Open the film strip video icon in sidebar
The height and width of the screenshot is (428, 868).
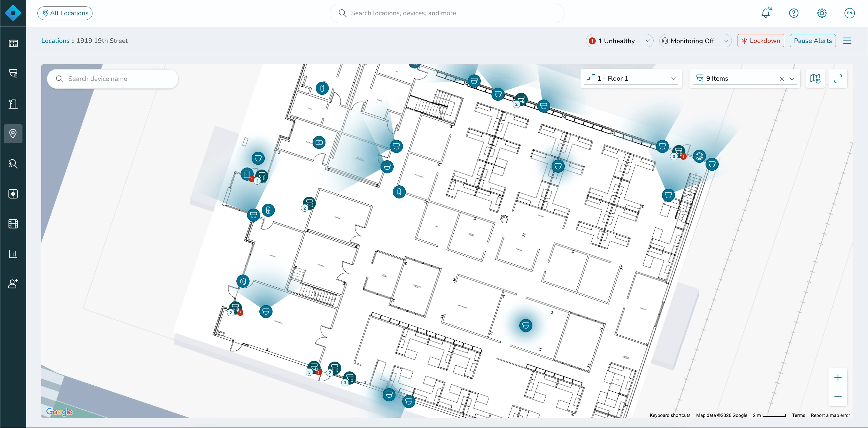tap(13, 224)
